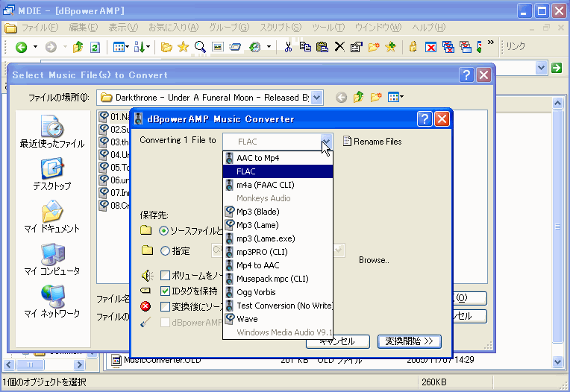Open the view menu icon in file dialog
570x392 pixels.
(x=395, y=98)
